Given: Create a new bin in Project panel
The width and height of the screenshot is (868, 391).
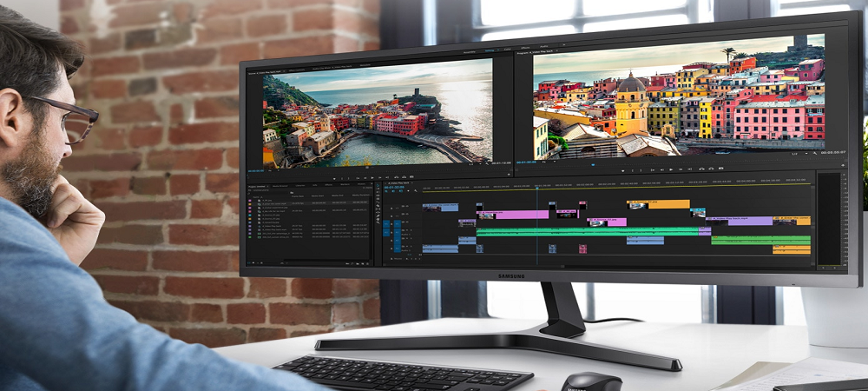Looking at the screenshot, I should click(x=358, y=263).
